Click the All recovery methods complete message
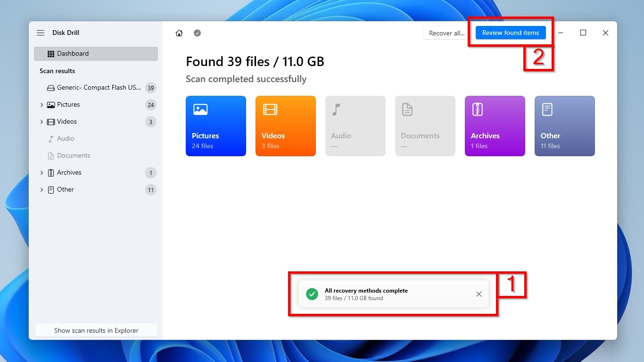The height and width of the screenshot is (362, 644). pos(366,291)
